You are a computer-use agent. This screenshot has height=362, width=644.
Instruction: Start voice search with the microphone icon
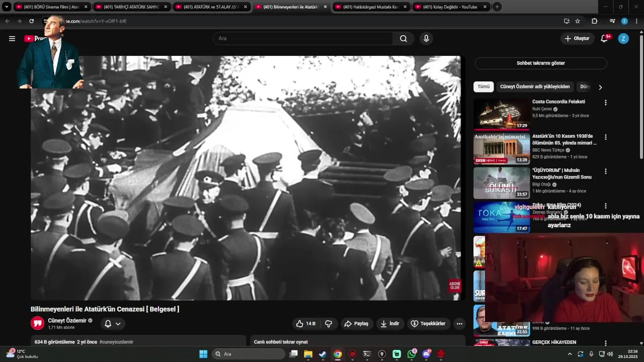pos(426,39)
